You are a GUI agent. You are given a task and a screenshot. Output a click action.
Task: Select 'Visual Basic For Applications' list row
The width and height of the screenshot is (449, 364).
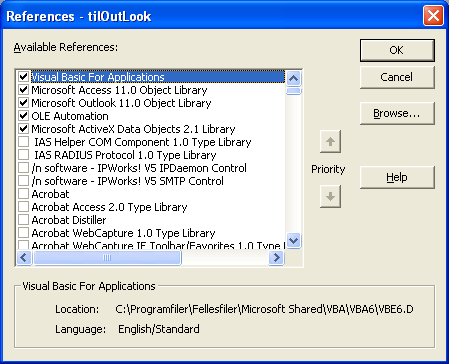point(158,77)
